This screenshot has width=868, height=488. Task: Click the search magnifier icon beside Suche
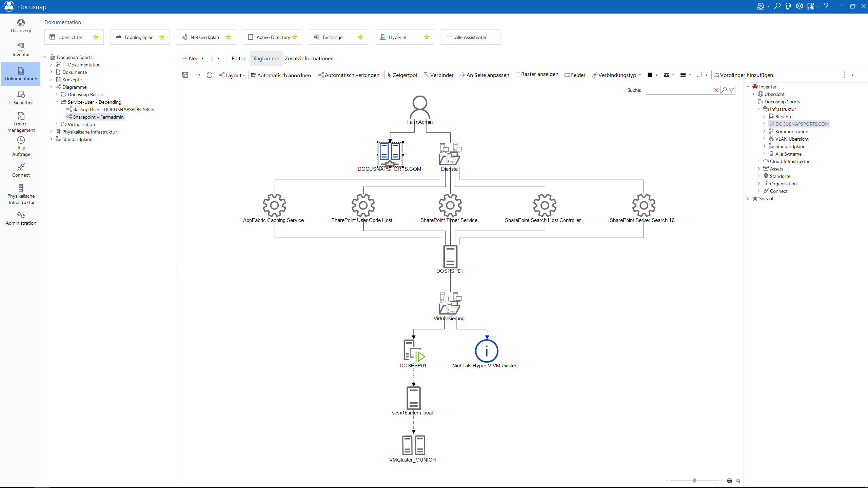click(724, 90)
